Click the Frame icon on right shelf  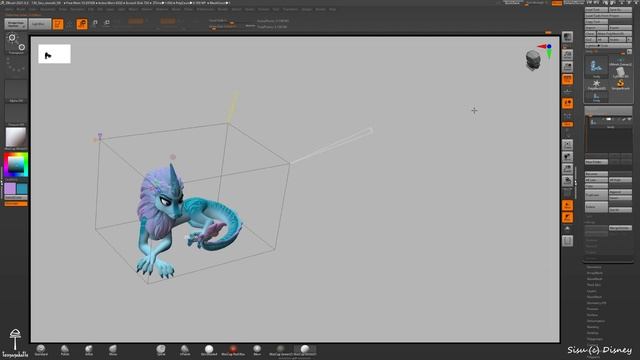click(x=567, y=144)
